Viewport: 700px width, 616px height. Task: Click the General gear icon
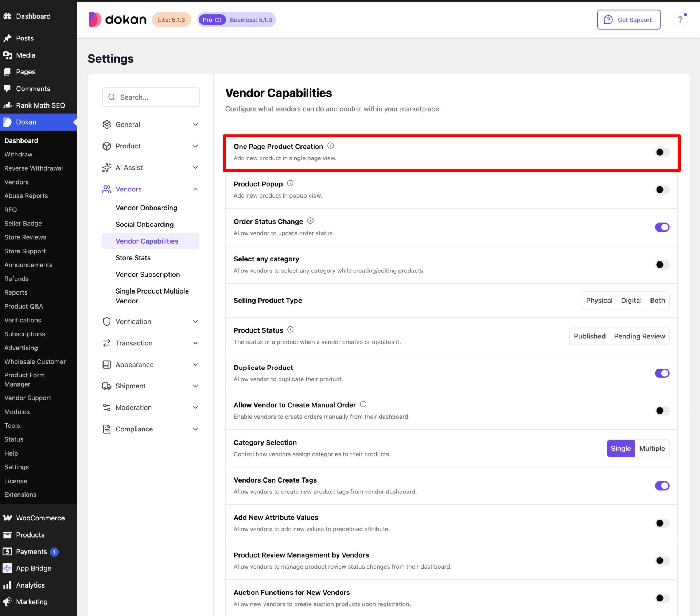click(x=106, y=125)
